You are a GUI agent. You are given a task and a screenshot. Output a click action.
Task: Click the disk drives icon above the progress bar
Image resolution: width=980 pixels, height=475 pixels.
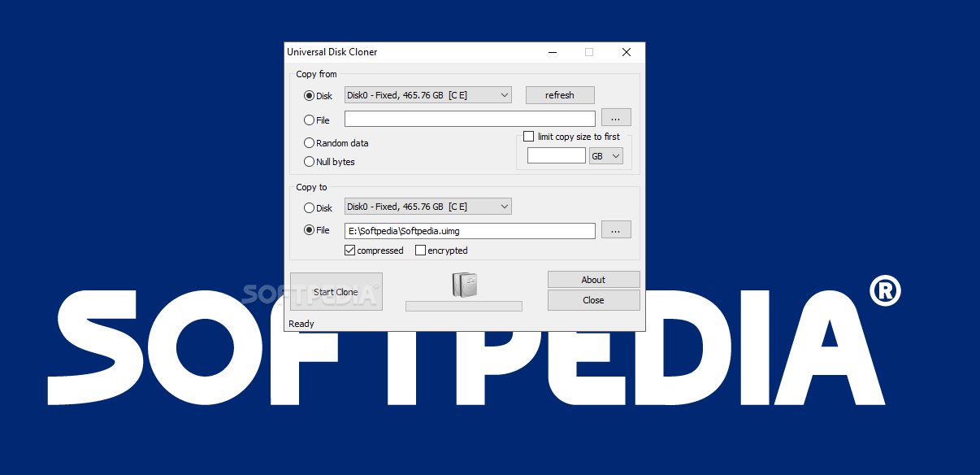464,285
